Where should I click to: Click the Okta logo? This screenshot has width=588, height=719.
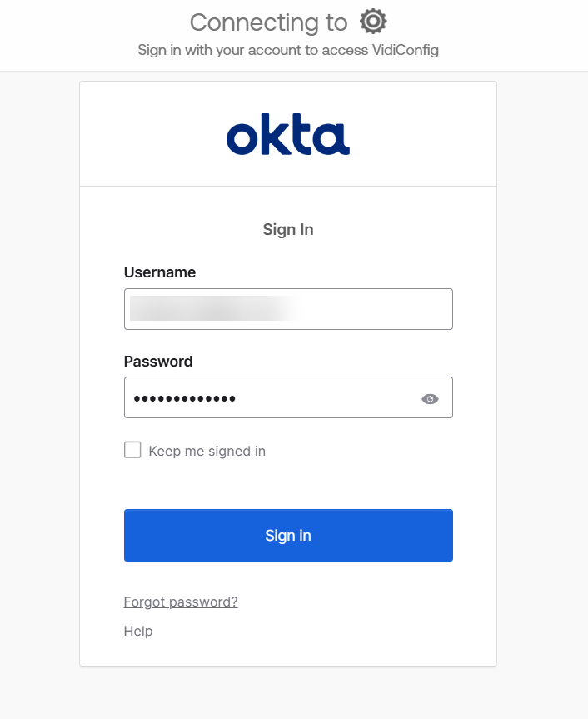(287, 137)
